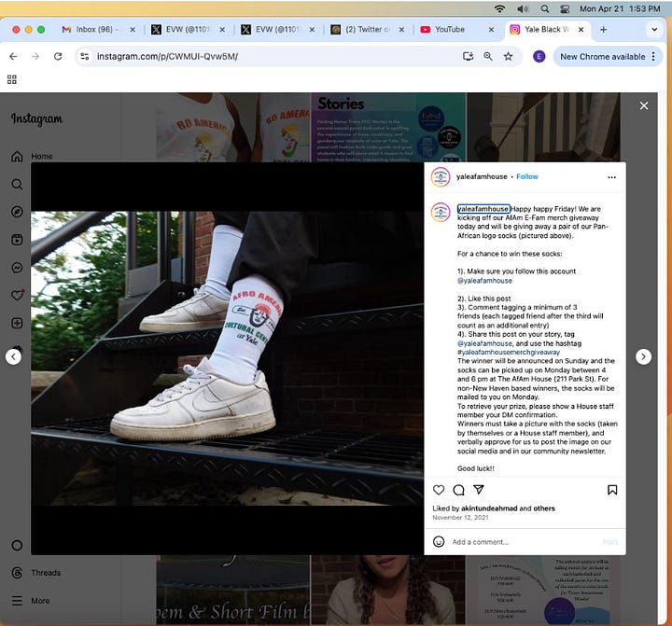The width and height of the screenshot is (672, 626).
Task: Open Control Center in the menu bar
Action: tap(565, 8)
